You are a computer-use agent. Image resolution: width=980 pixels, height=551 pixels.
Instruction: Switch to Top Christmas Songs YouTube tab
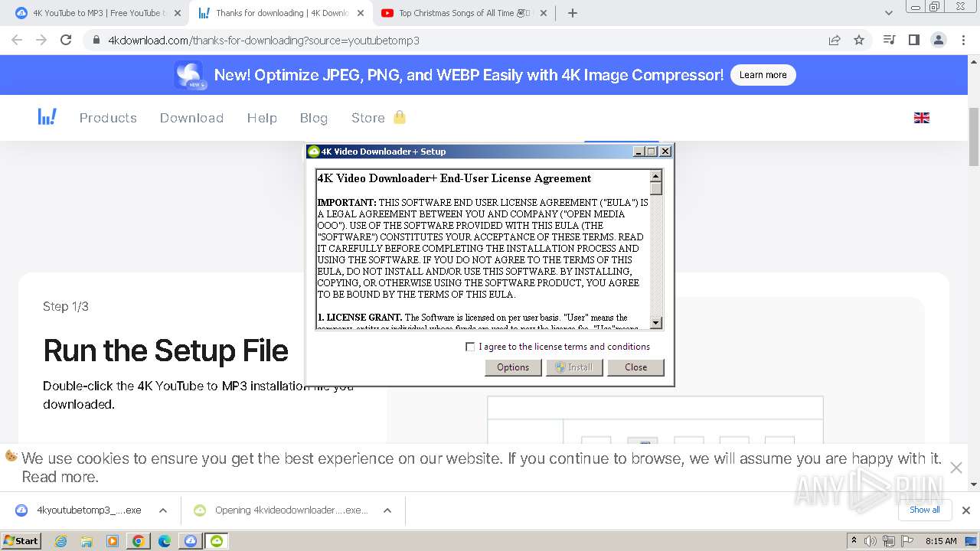pyautogui.click(x=463, y=13)
